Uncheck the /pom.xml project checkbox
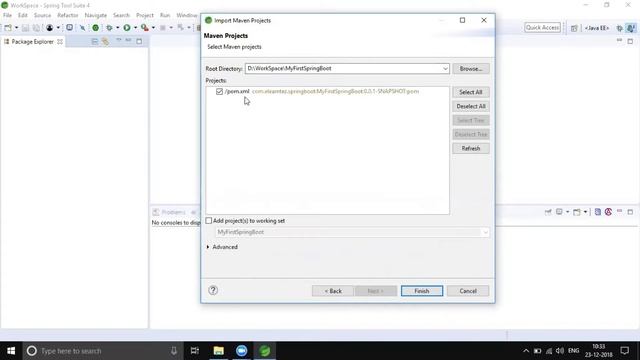This screenshot has width=640, height=360. (220, 91)
